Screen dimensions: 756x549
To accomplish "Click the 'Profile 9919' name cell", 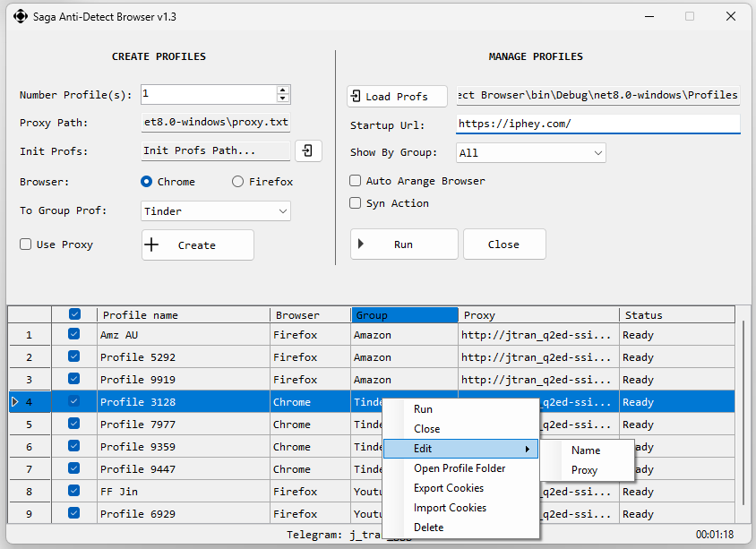I will 184,380.
